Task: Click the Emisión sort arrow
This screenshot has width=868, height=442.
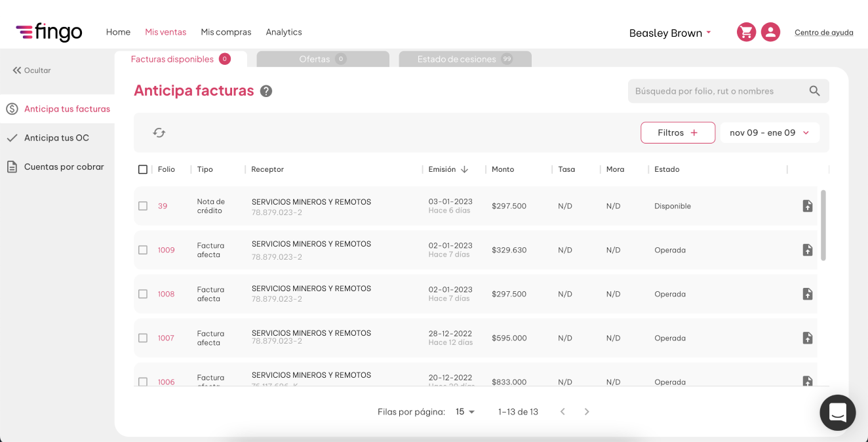Action: (x=464, y=169)
